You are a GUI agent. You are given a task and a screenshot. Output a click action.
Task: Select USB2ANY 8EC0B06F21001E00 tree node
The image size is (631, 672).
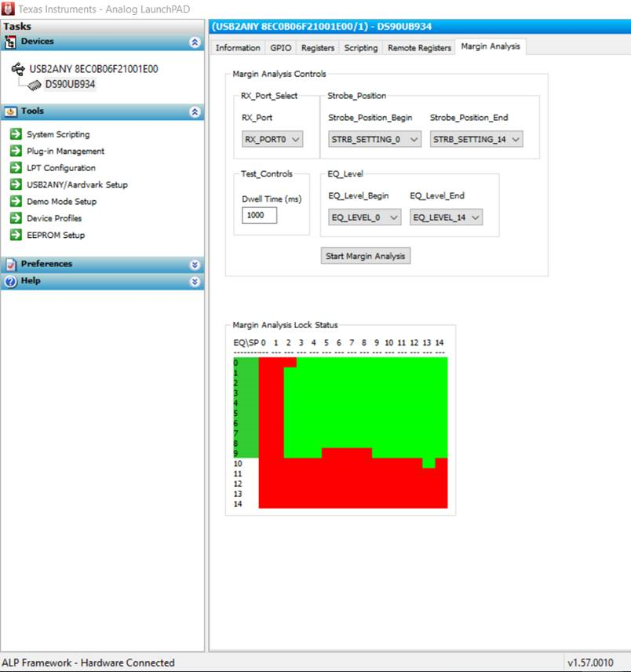click(93, 69)
